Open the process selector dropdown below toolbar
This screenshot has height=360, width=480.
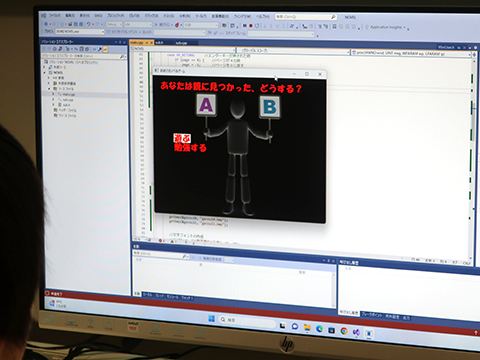(80, 31)
